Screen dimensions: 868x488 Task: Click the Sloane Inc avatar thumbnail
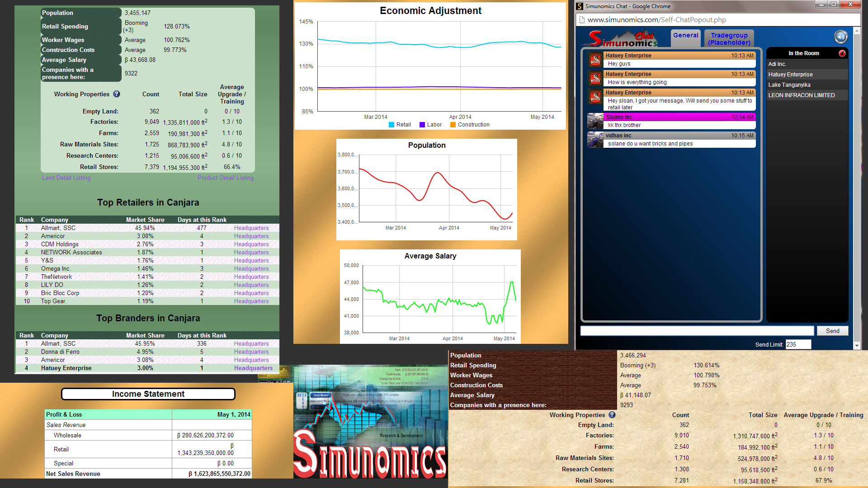(594, 121)
